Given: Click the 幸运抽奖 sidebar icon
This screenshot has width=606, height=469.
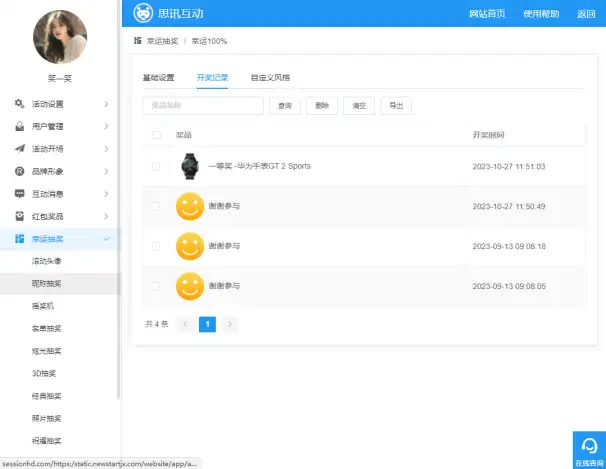Looking at the screenshot, I should [19, 238].
